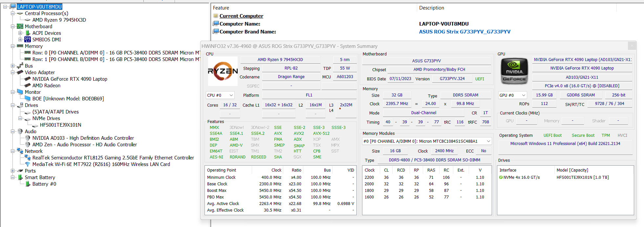
Task: Click the BOE monitor device icon
Action: pos(28,98)
